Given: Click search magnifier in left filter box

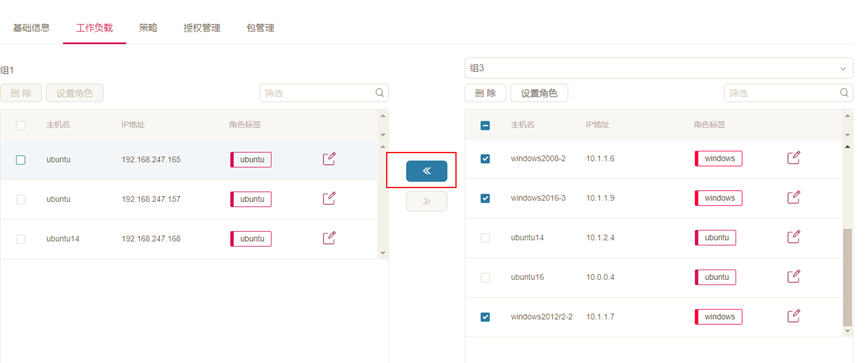Looking at the screenshot, I should coord(380,93).
